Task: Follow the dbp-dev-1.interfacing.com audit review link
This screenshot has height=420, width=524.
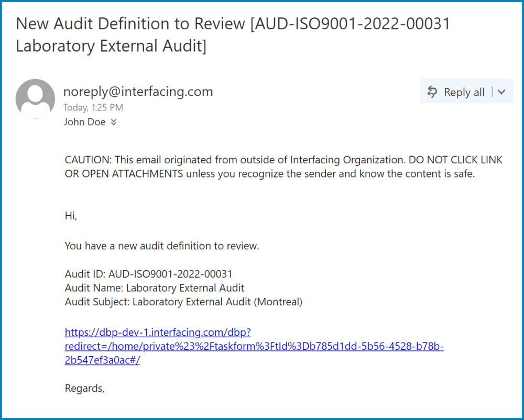Action: [x=158, y=332]
